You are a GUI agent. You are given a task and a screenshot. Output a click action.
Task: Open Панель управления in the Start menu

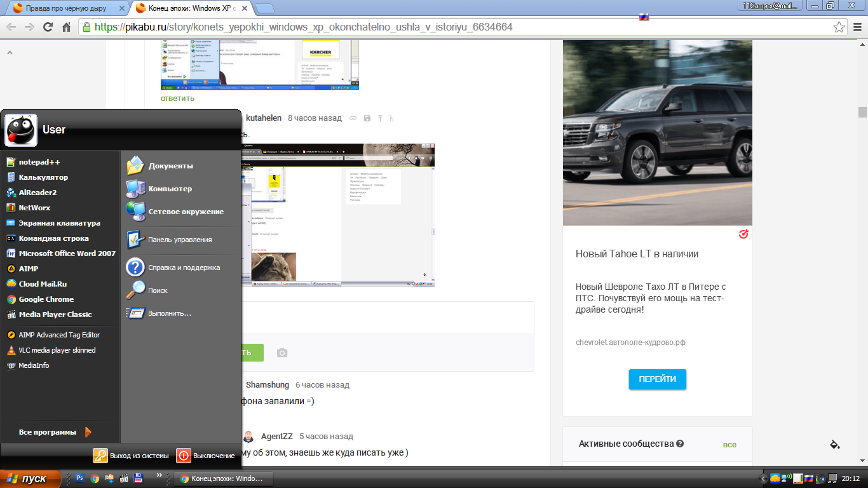(x=180, y=240)
